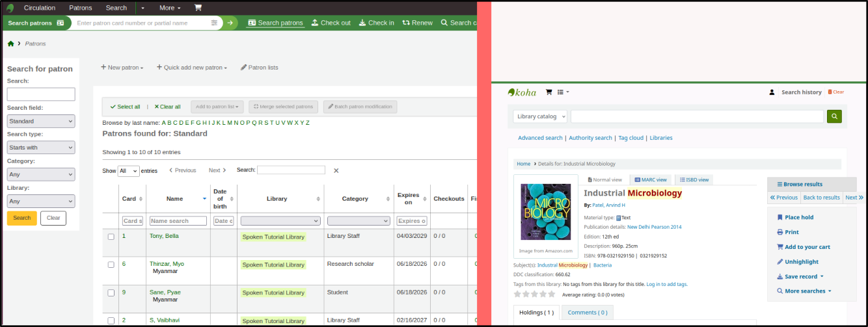
Task: Open the Circulation menu
Action: [x=40, y=8]
